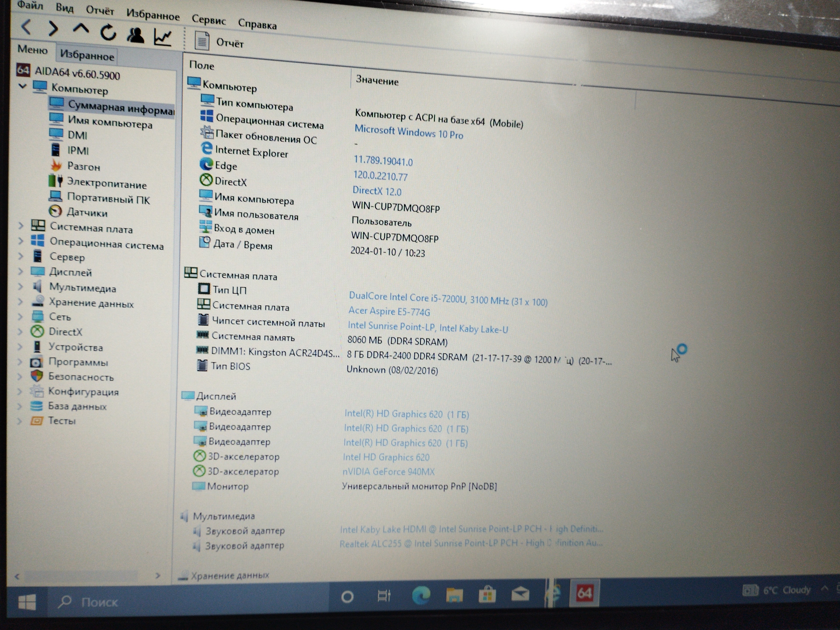Click the Устройства icon in tree
The height and width of the screenshot is (630, 840).
click(37, 346)
